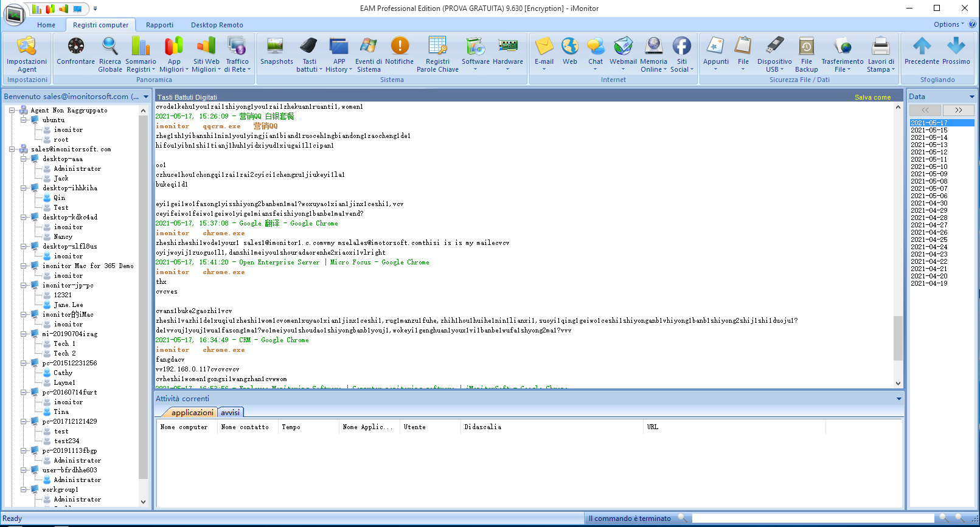Select the avvisi activity tab
Screen dimensions: 980x527
click(x=231, y=412)
